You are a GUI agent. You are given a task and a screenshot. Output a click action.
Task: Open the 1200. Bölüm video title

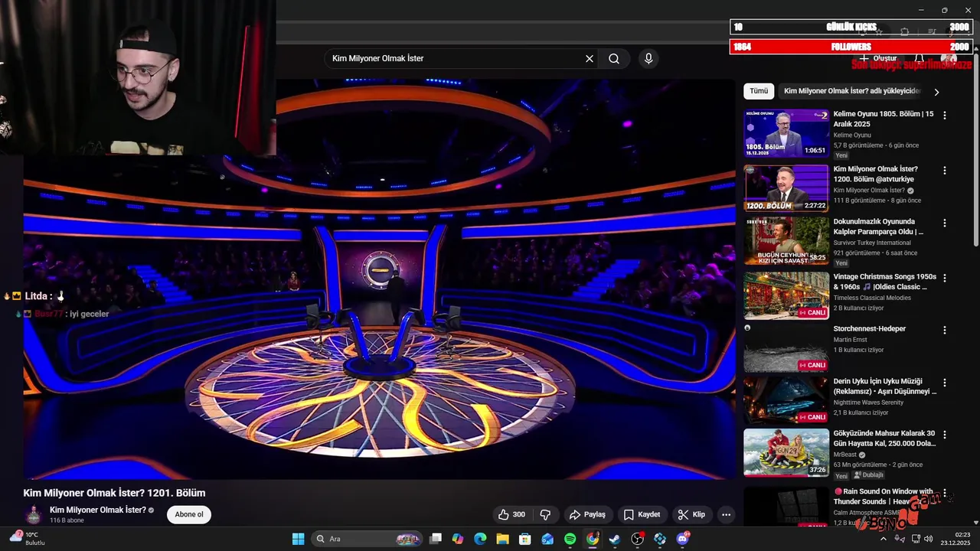(875, 174)
